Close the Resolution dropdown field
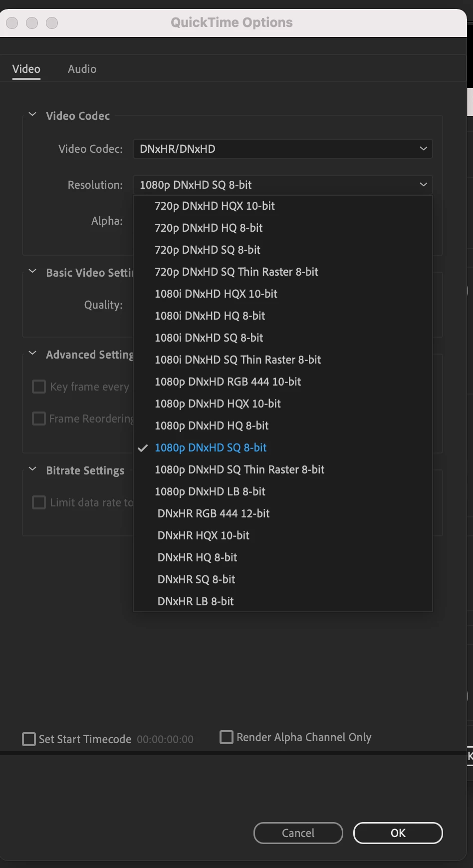473x868 pixels. tap(282, 185)
